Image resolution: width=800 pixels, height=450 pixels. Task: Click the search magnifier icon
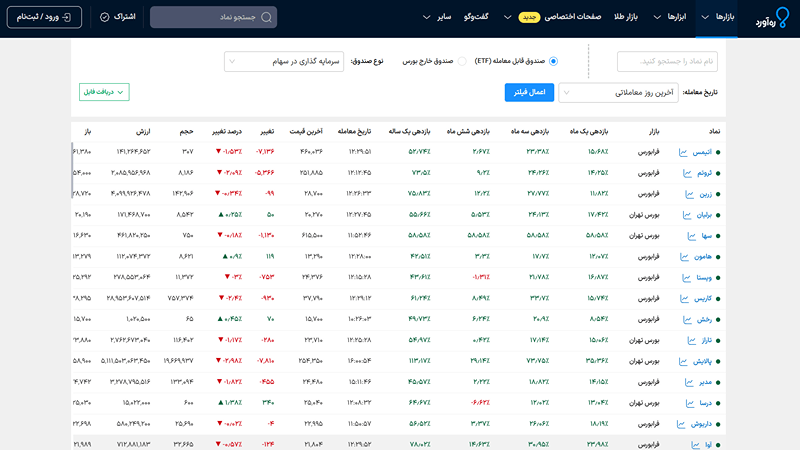266,17
